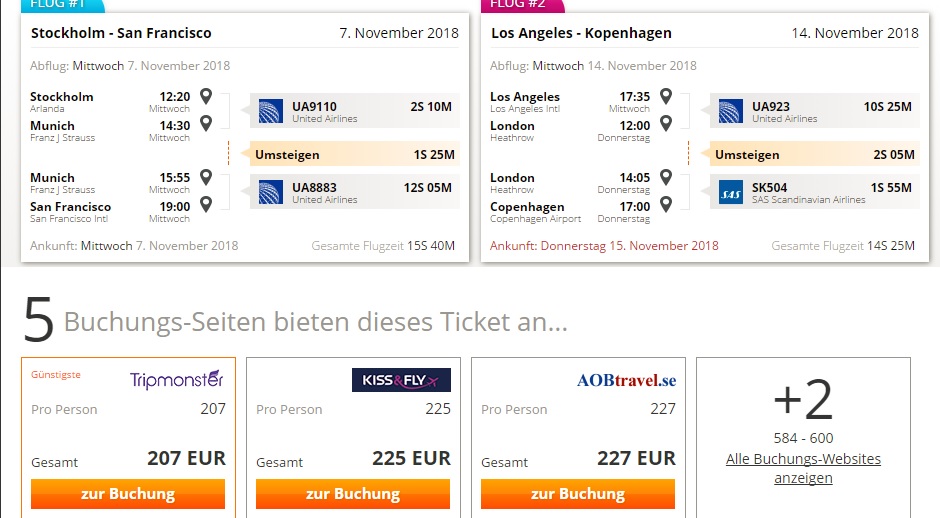The width and height of the screenshot is (940, 518).
Task: Click the Copenhagen Airport arrival location pin
Action: click(665, 204)
